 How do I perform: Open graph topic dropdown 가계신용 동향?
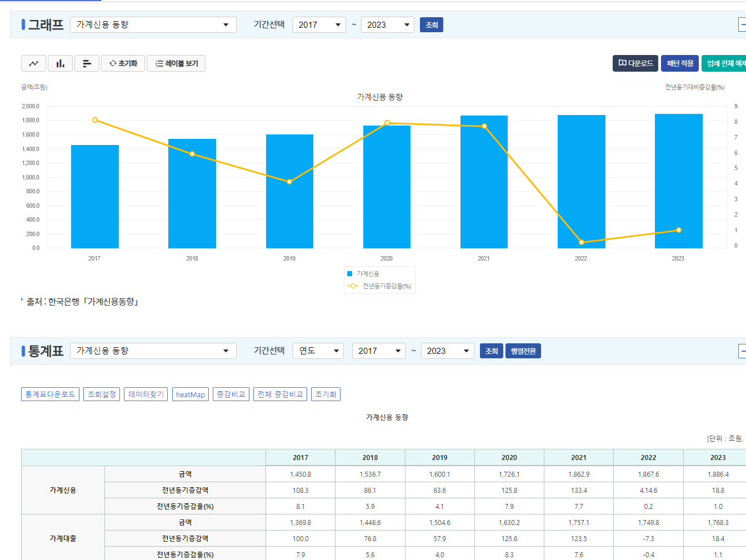tap(153, 24)
